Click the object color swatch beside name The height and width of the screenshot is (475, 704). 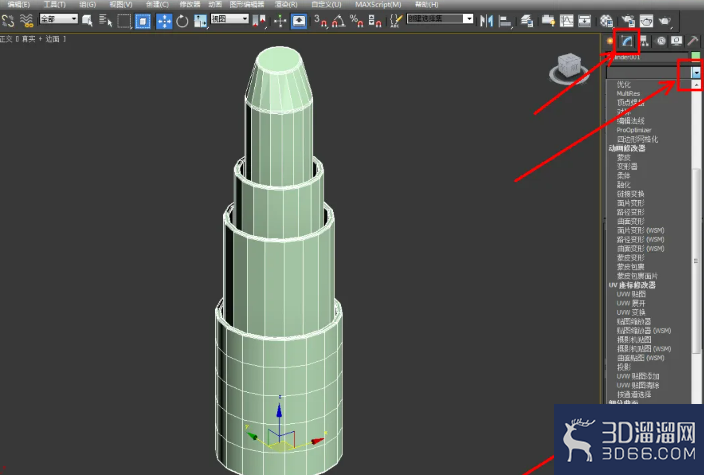tap(695, 57)
